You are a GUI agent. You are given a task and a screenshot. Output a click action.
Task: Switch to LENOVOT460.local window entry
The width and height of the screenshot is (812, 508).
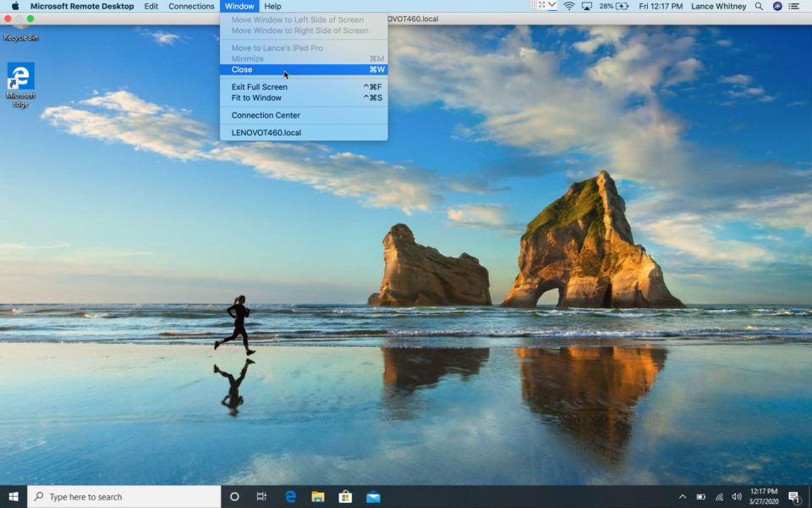[x=304, y=132]
